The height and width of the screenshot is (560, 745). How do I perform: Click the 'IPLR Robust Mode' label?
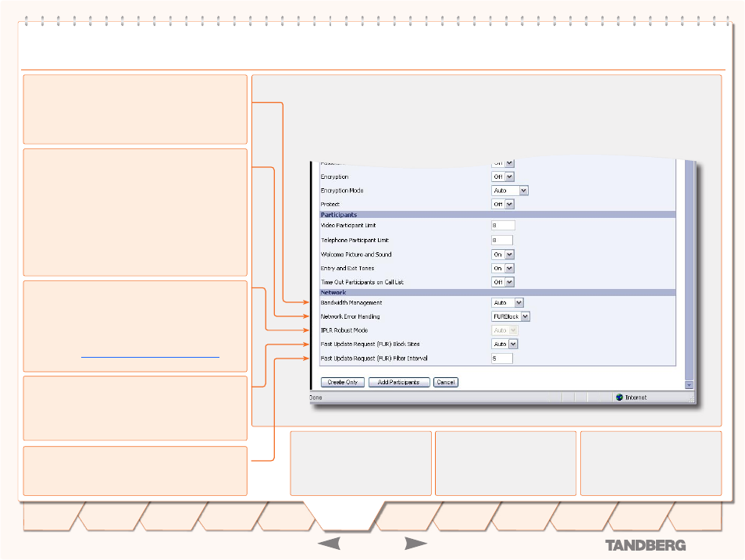click(x=344, y=330)
